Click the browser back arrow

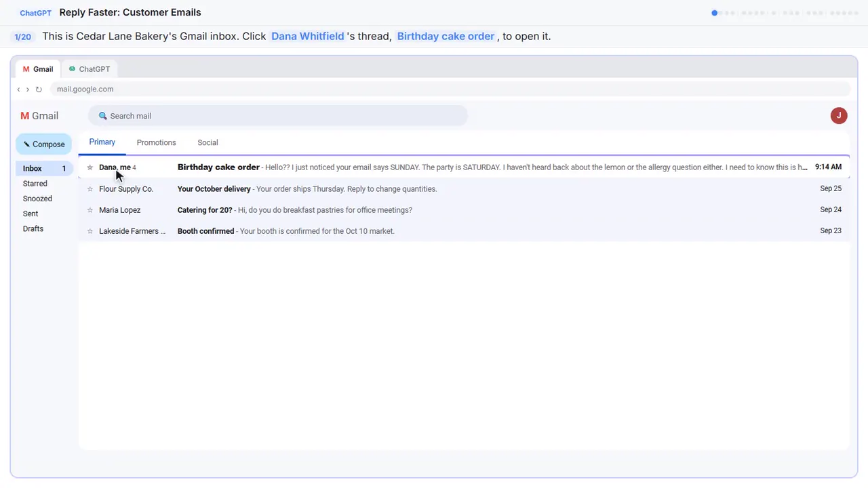(18, 89)
